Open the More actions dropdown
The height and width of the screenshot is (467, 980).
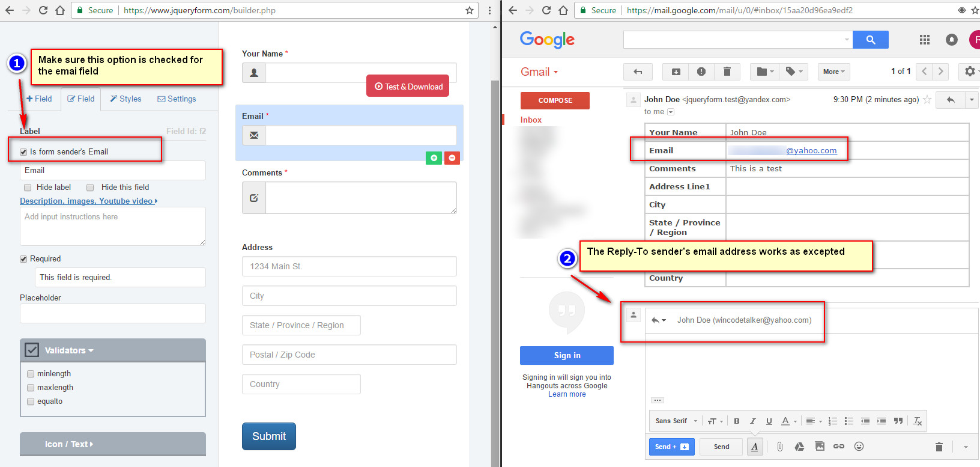[x=834, y=72]
